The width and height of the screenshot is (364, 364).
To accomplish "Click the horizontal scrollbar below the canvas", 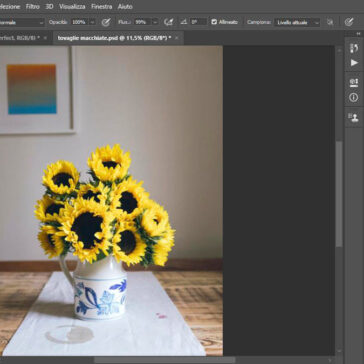I will [x=165, y=360].
